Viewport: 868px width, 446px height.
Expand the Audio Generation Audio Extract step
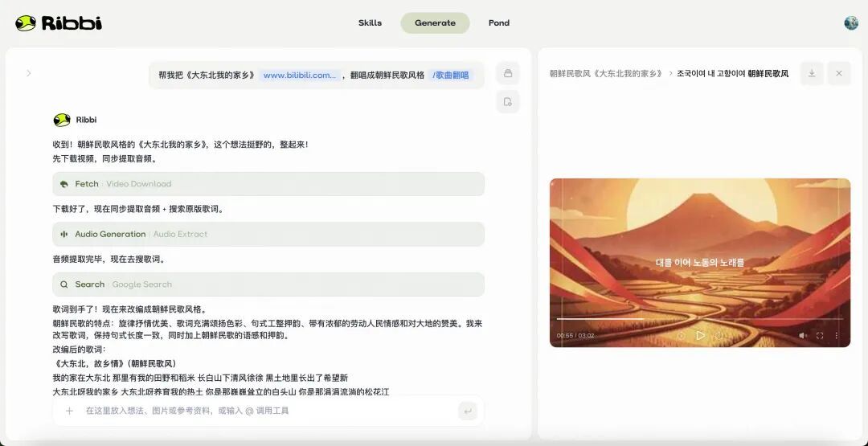click(268, 234)
